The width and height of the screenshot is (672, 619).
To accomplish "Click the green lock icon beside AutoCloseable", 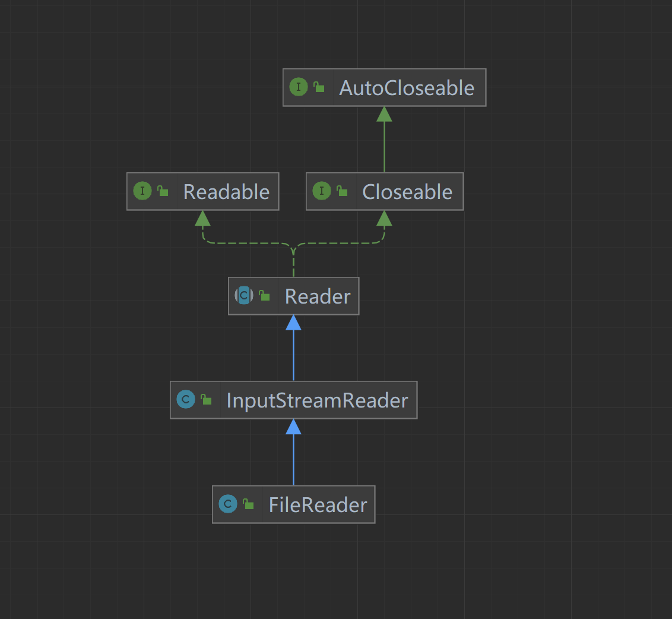I will [319, 87].
